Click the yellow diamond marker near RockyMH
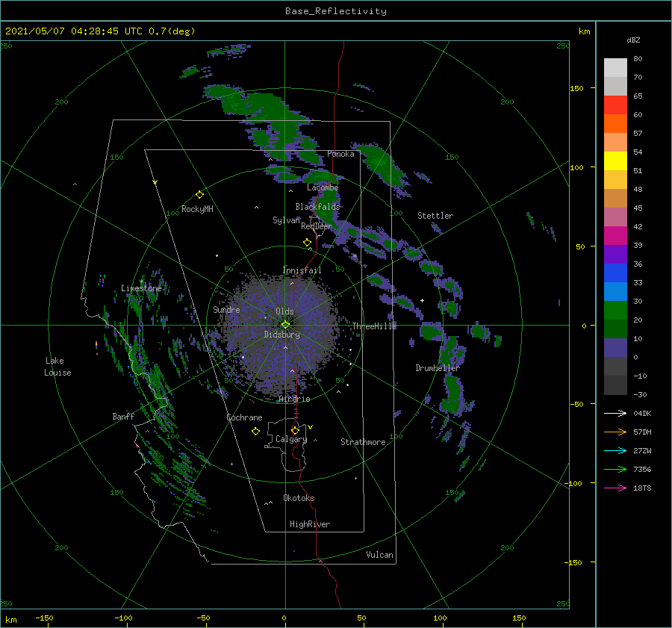 click(199, 195)
